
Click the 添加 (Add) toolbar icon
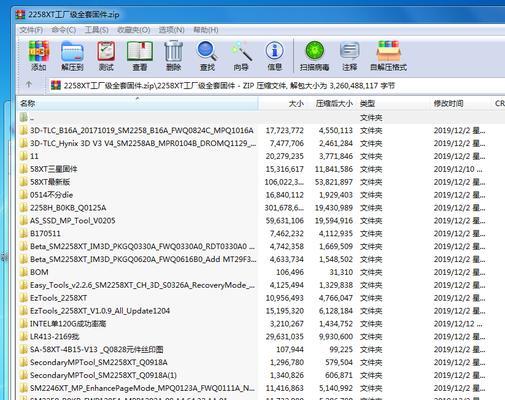pos(39,55)
